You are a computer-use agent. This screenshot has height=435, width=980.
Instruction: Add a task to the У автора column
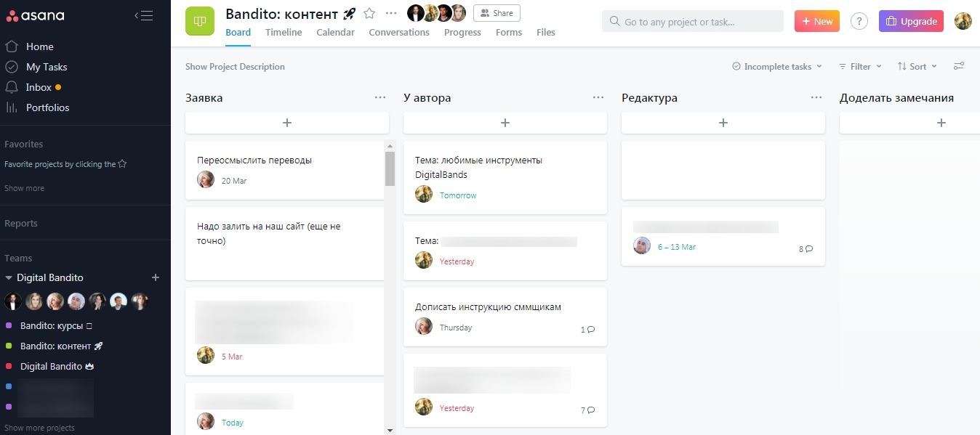tap(505, 123)
